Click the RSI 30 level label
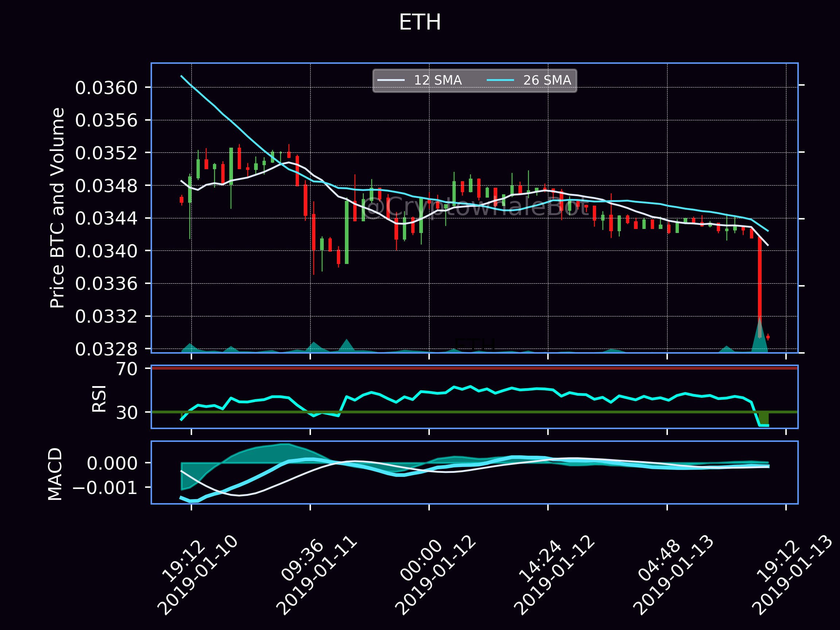 127,413
